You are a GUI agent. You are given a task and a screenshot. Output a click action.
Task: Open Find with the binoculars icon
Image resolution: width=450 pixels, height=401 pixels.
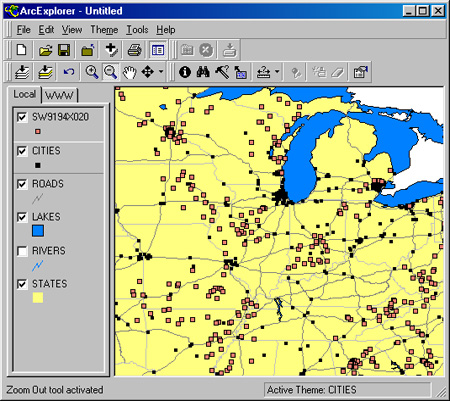[203, 72]
